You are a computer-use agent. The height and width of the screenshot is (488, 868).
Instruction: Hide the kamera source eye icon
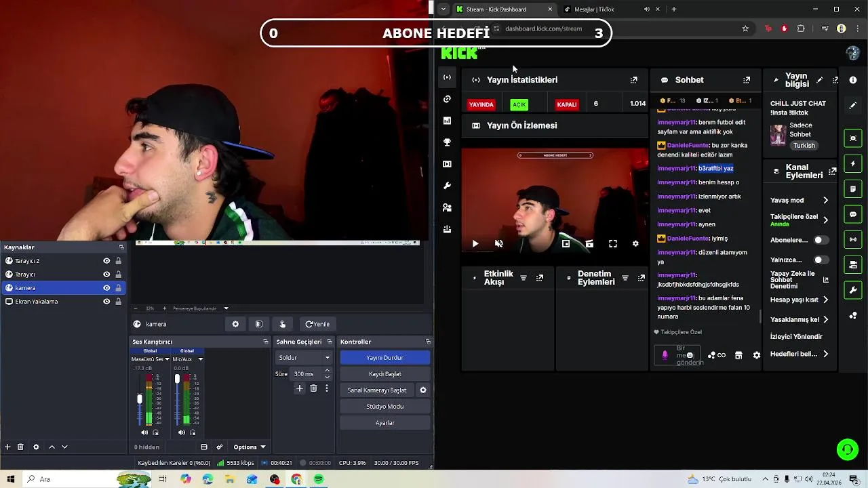[x=106, y=288]
